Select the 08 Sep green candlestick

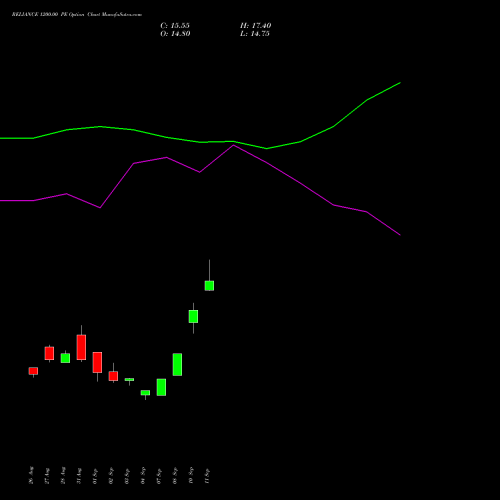pos(177,364)
